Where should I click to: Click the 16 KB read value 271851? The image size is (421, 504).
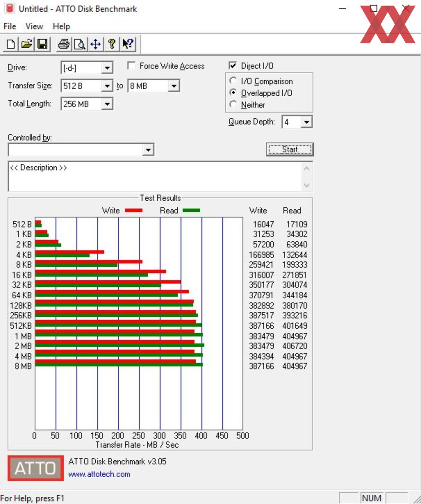click(x=294, y=275)
